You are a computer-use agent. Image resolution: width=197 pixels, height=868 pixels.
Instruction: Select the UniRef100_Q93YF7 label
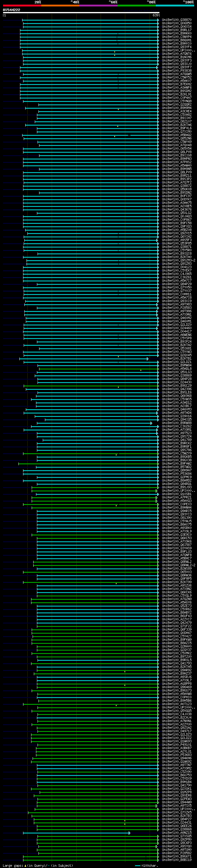click(176, 67)
